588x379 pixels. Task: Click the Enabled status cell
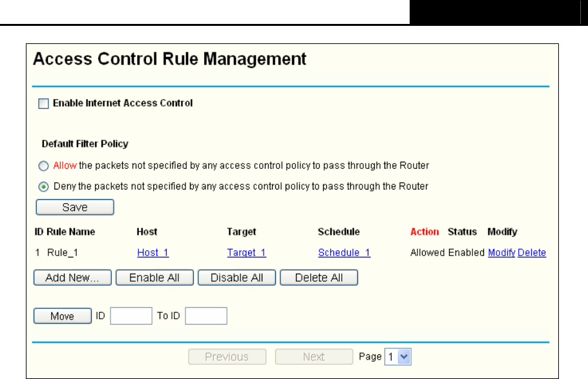pyautogui.click(x=467, y=252)
